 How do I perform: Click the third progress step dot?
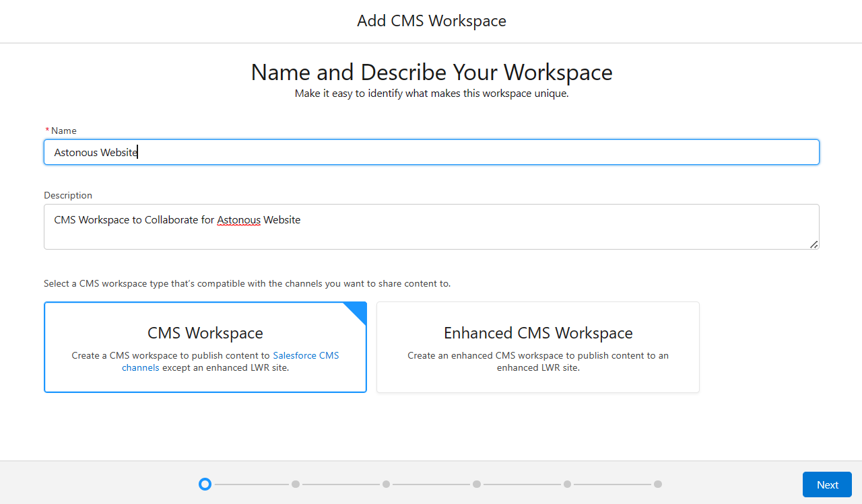point(386,484)
